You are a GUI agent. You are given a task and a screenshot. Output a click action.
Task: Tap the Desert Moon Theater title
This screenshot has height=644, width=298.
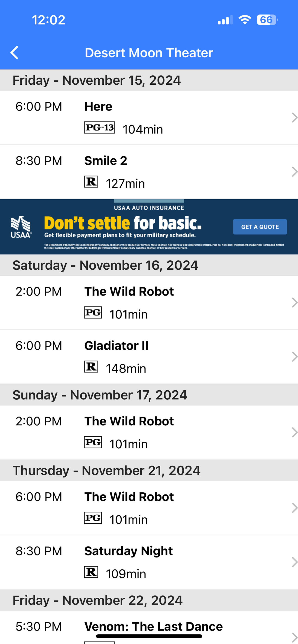[149, 53]
